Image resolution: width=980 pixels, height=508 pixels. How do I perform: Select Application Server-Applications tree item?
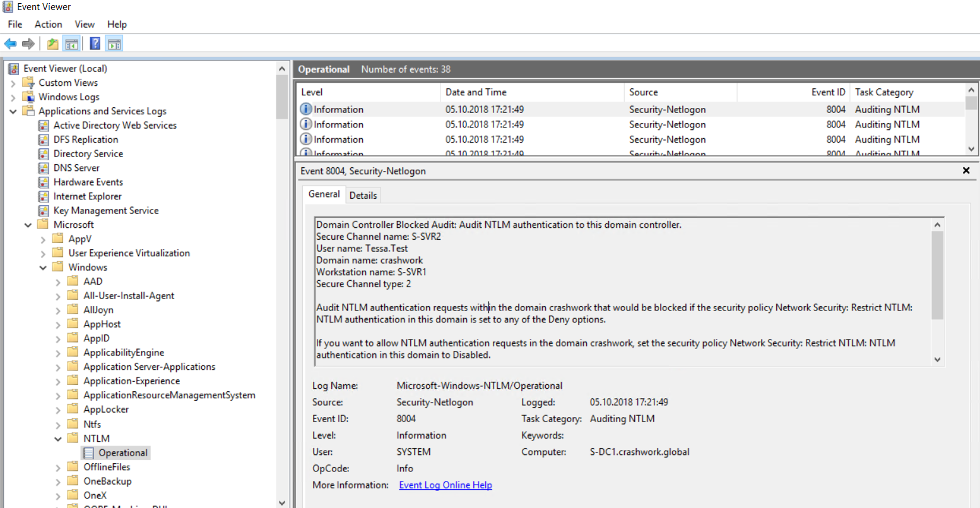point(150,367)
